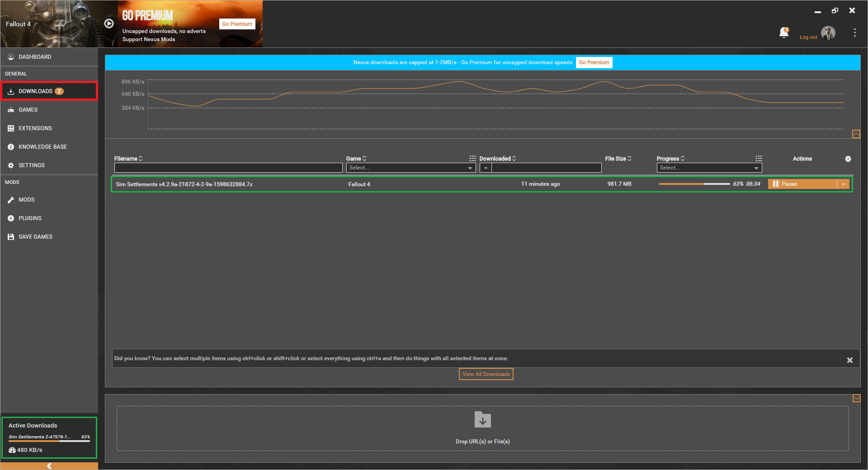The image size is (868, 470).
Task: Click the speedometer download speed icon
Action: pos(12,450)
